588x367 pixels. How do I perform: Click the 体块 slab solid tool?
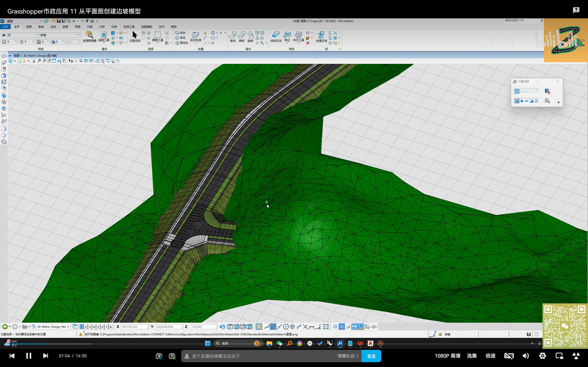click(x=180, y=33)
